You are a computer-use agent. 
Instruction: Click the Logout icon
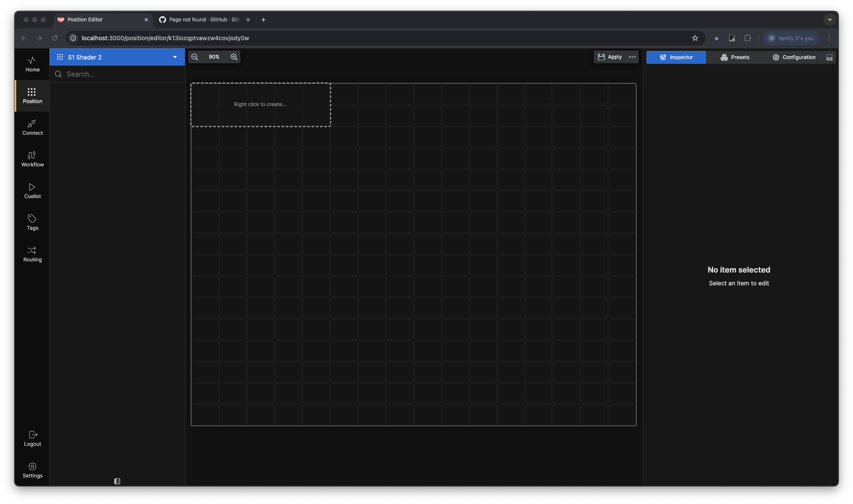click(33, 435)
